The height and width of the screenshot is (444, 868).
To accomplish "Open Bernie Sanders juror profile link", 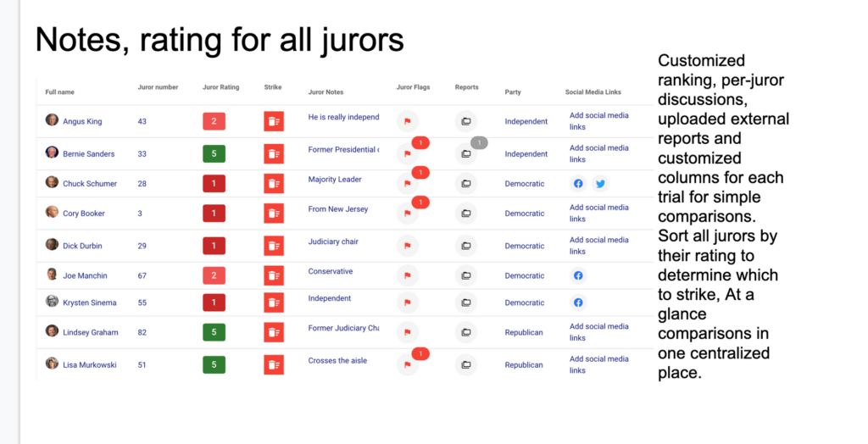I will 88,154.
